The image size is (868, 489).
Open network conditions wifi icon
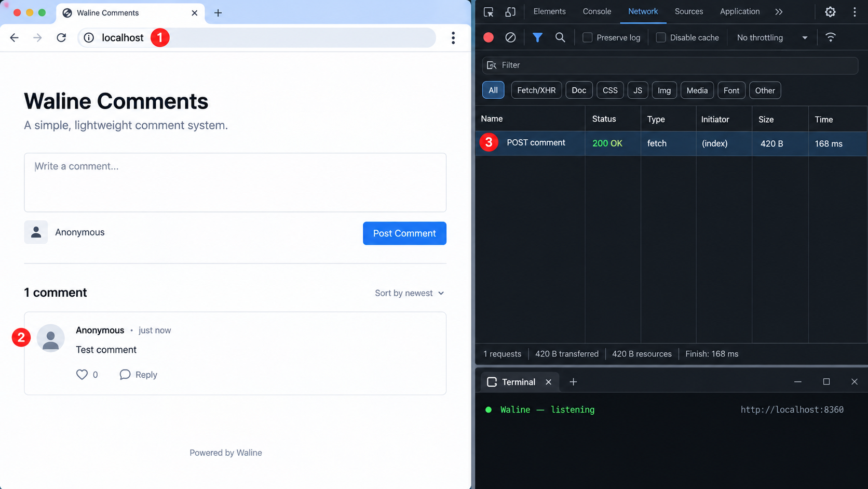pyautogui.click(x=831, y=37)
